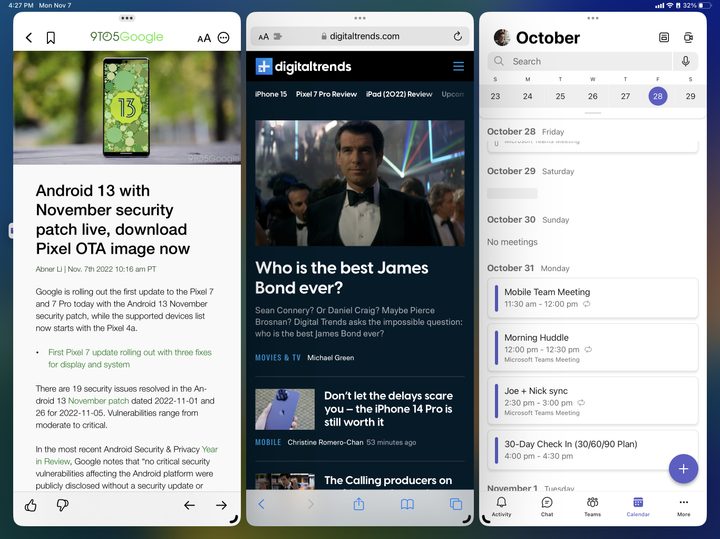The image size is (720, 539).
Task: Switch to the Teams tab
Action: pos(592,506)
